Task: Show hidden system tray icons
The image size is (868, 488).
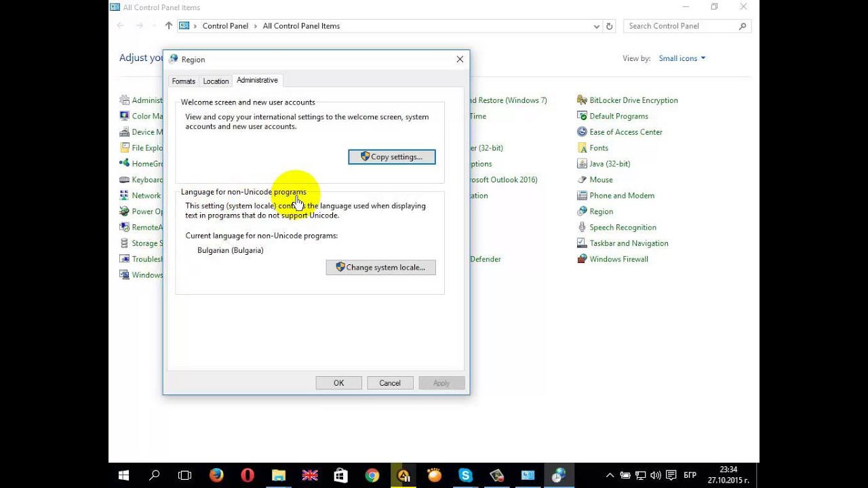Action: tap(610, 475)
